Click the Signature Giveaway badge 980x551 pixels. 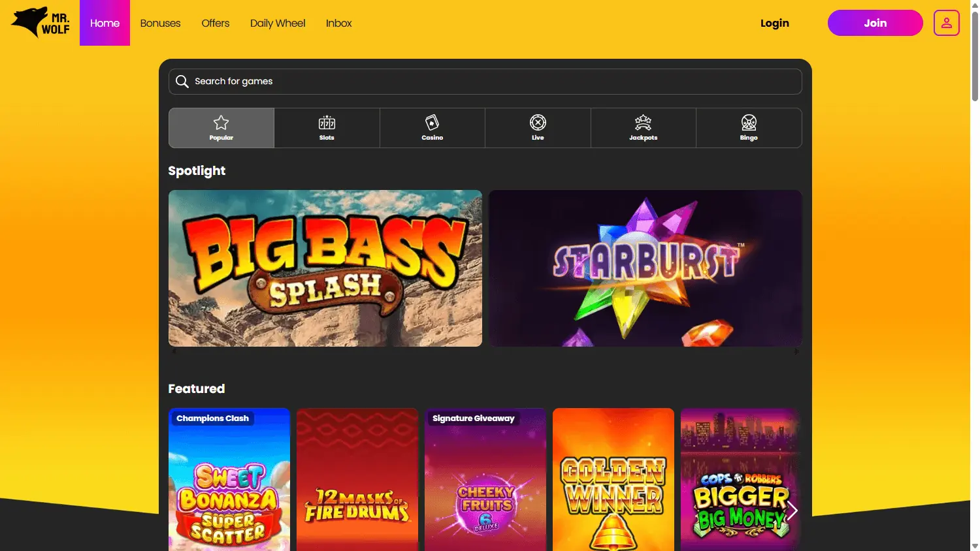[x=473, y=418]
